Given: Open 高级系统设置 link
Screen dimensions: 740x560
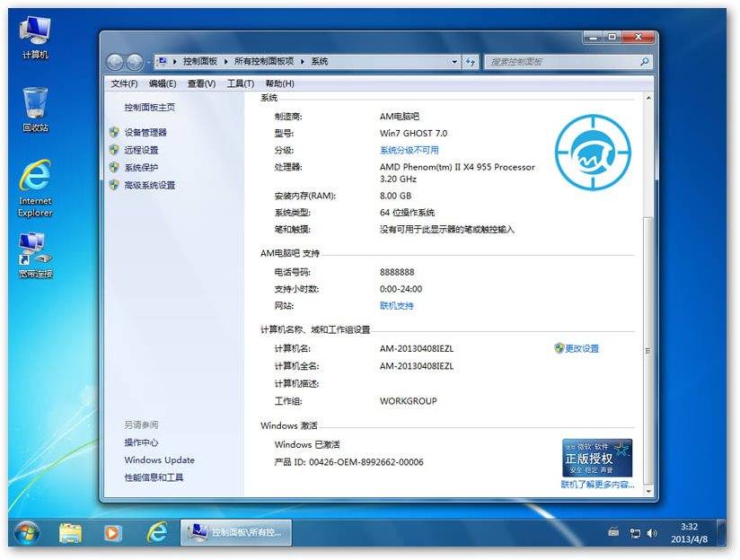Looking at the screenshot, I should 150,185.
